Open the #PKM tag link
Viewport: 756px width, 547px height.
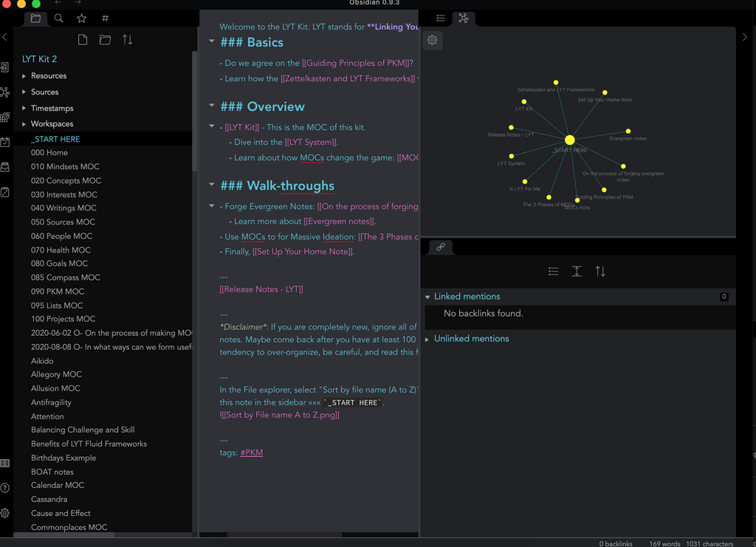coord(251,453)
